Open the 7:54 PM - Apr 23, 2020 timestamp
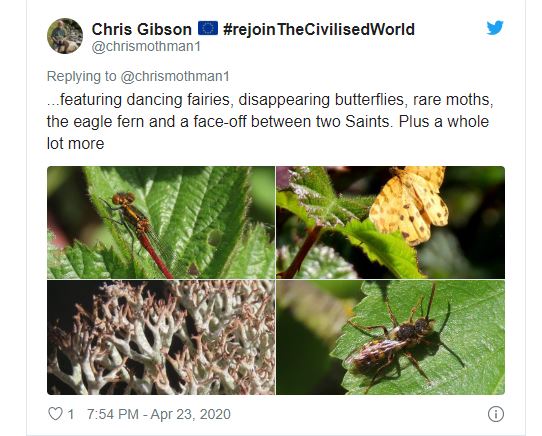Screen dimensions: 542x436 click(159, 414)
